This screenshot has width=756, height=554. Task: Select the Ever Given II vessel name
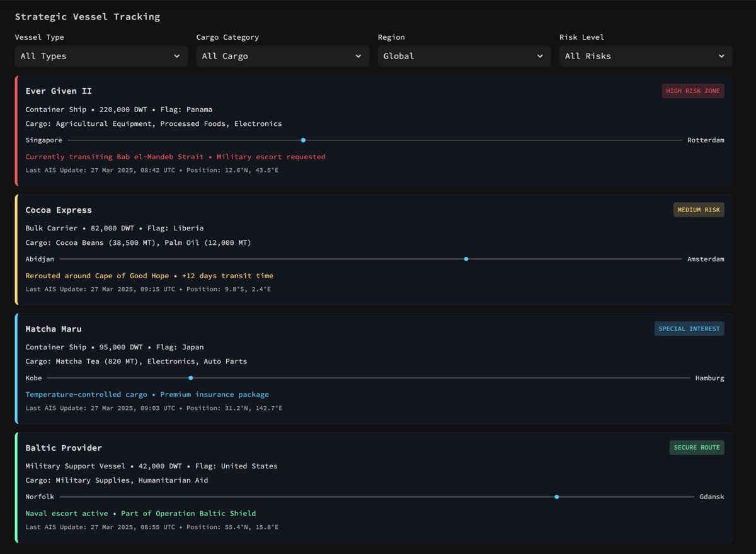click(x=59, y=91)
